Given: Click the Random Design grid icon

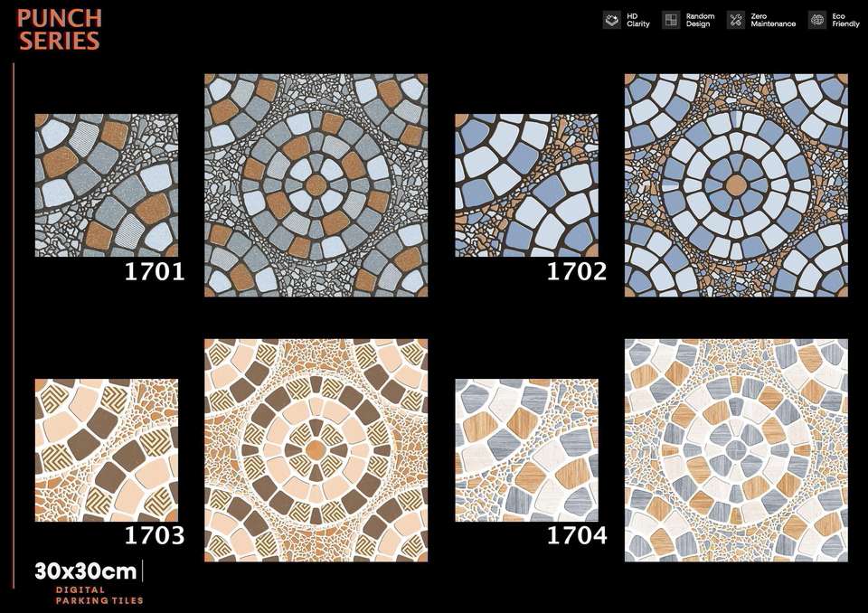Looking at the screenshot, I should tap(671, 20).
